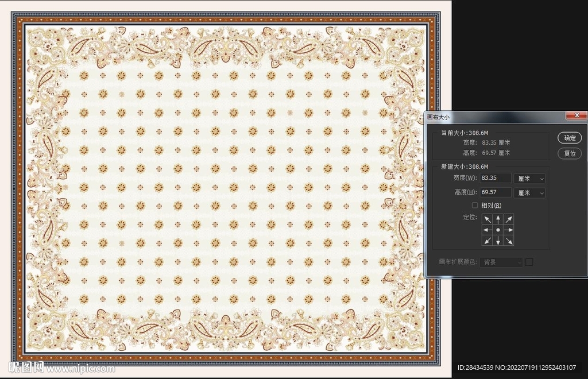This screenshot has width=588, height=379.
Task: Select the middle-left anchor arrow
Action: point(488,230)
